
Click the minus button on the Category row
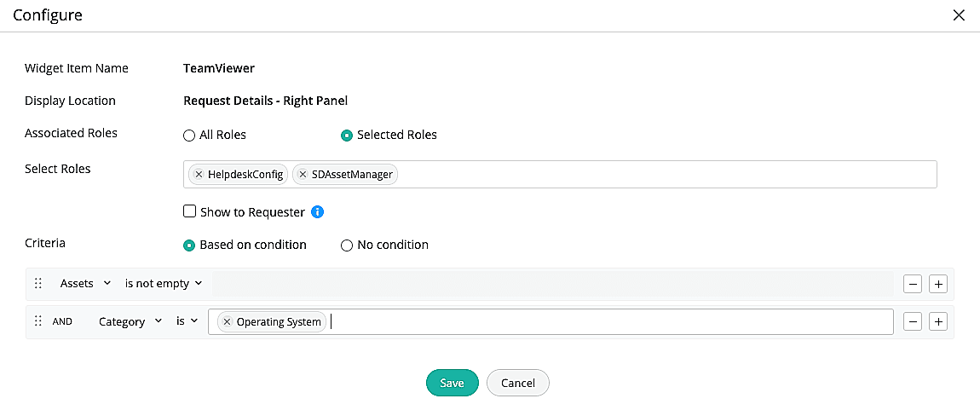(912, 322)
